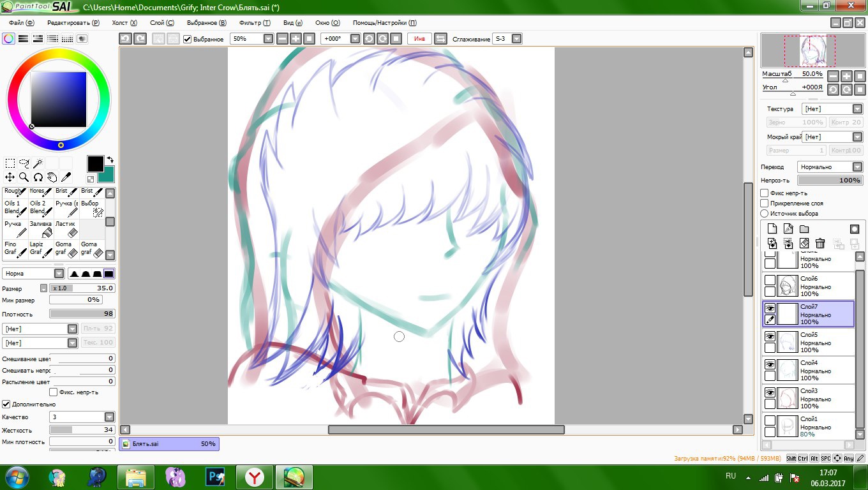
Task: Click the undo button in toolbar
Action: coord(126,39)
